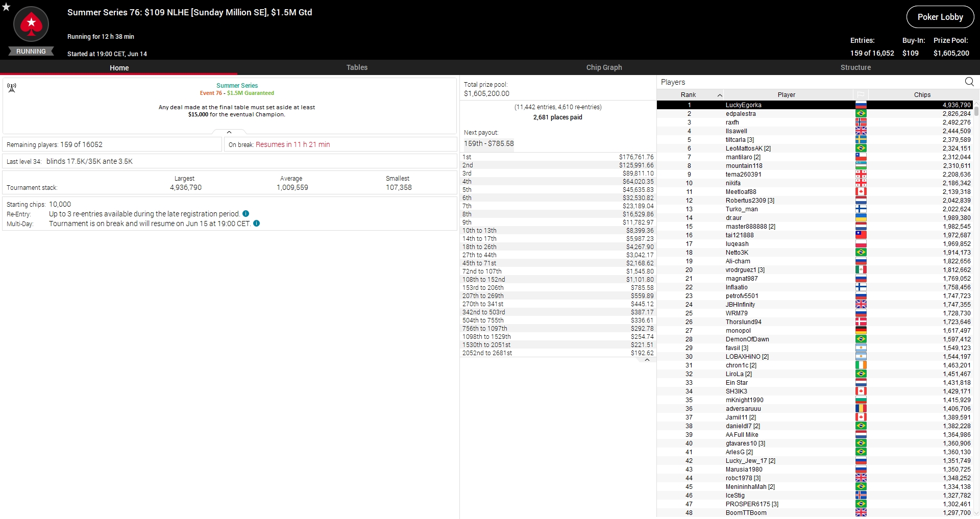Open the player search magnifier icon
This screenshot has height=519, width=980.
[x=969, y=82]
